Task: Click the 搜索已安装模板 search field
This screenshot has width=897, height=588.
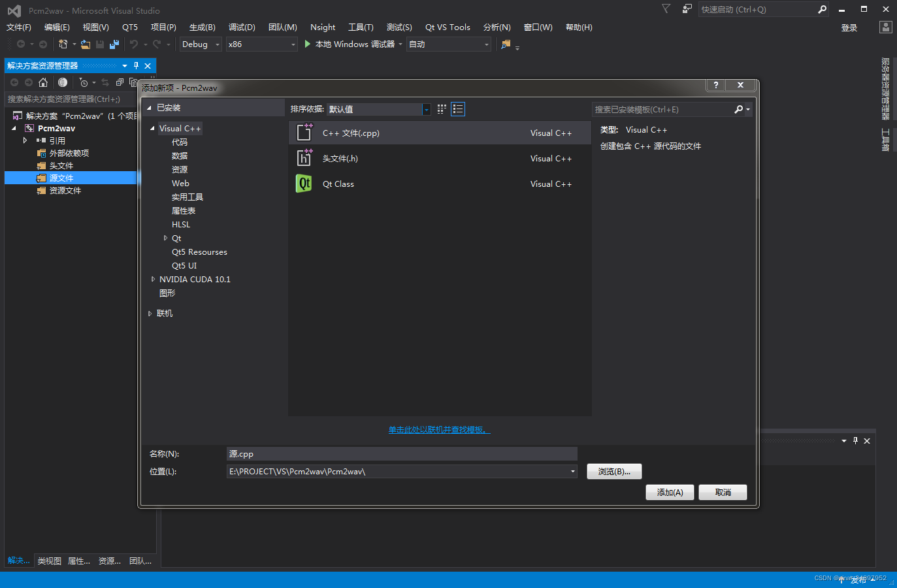Action: coord(662,109)
